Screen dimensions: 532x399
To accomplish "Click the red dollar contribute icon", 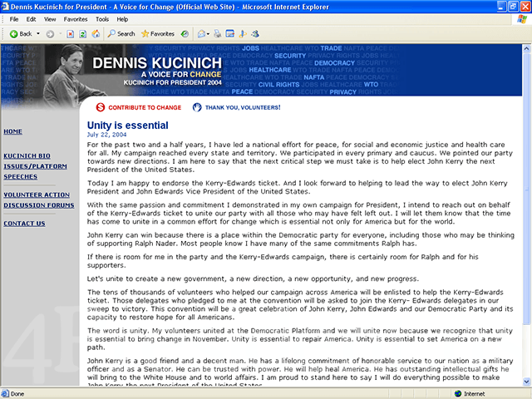I will tap(101, 107).
